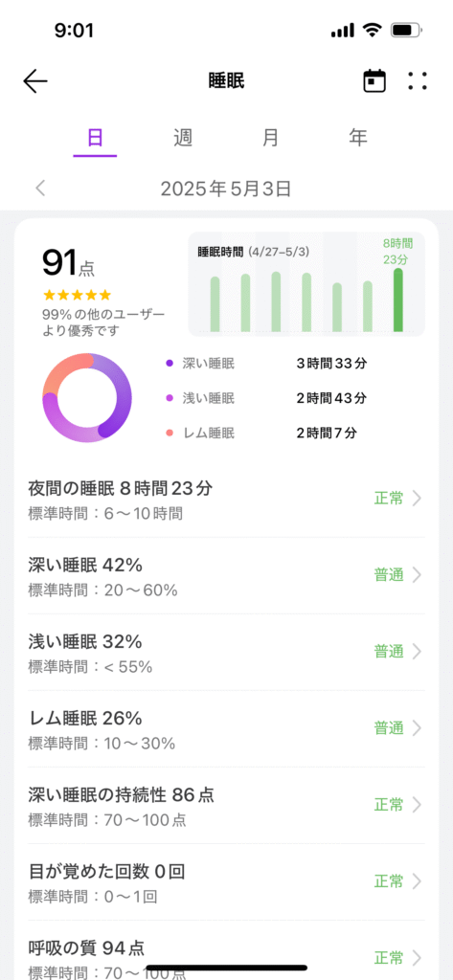
Task: Tap the purple 深い睡眠 legend dot
Action: point(170,363)
